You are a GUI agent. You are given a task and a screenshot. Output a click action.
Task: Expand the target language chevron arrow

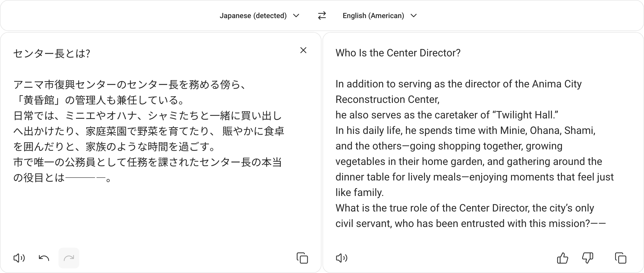point(414,16)
